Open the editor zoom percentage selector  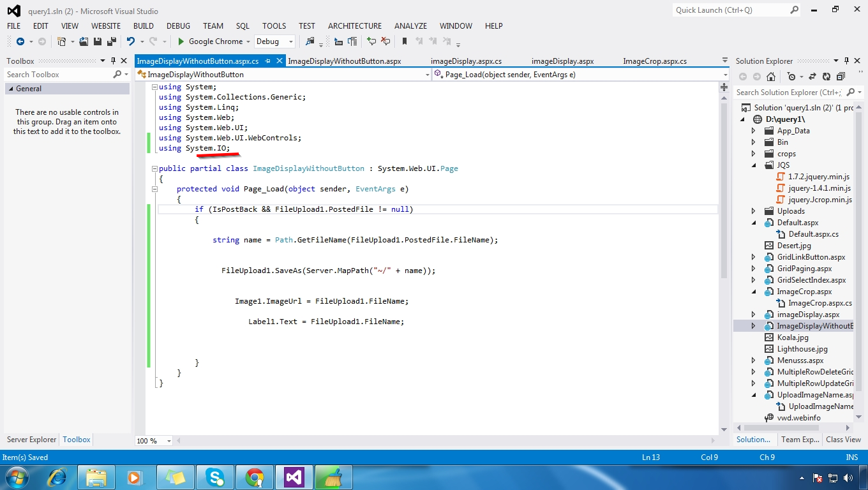tap(152, 440)
